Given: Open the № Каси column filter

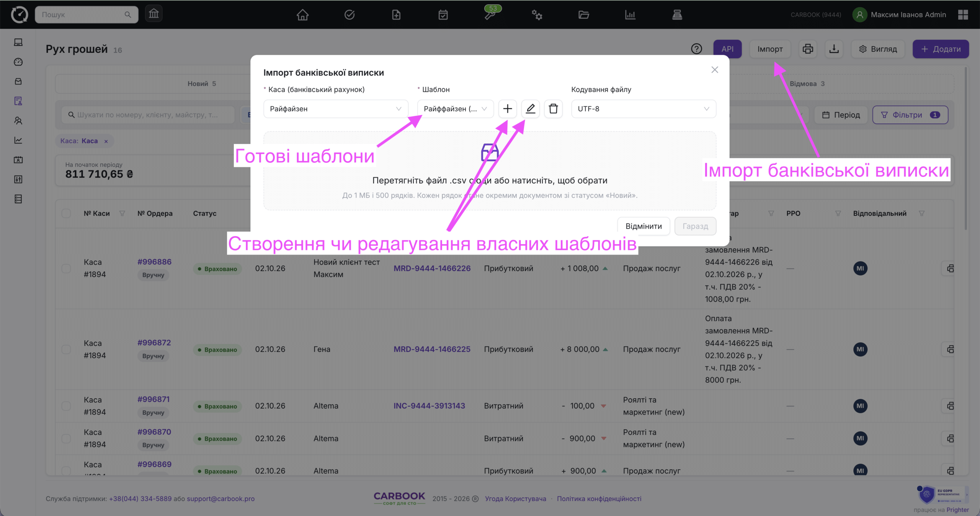Looking at the screenshot, I should [x=122, y=213].
